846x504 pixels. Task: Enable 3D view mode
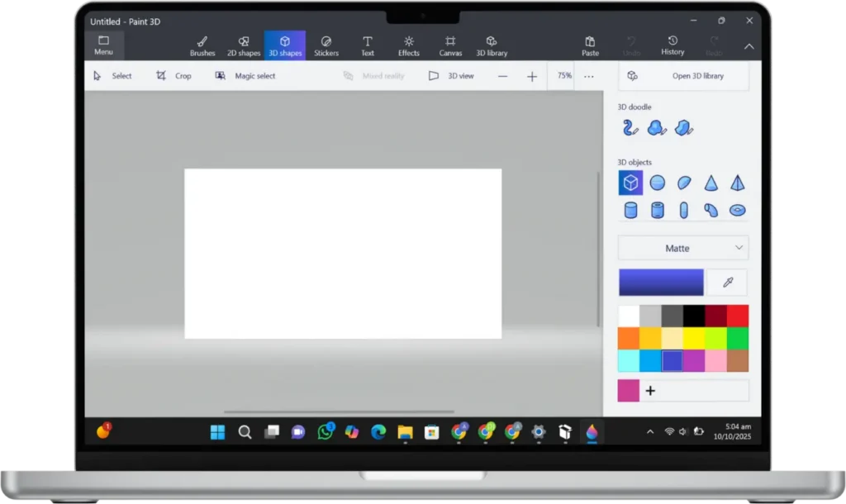coord(450,75)
